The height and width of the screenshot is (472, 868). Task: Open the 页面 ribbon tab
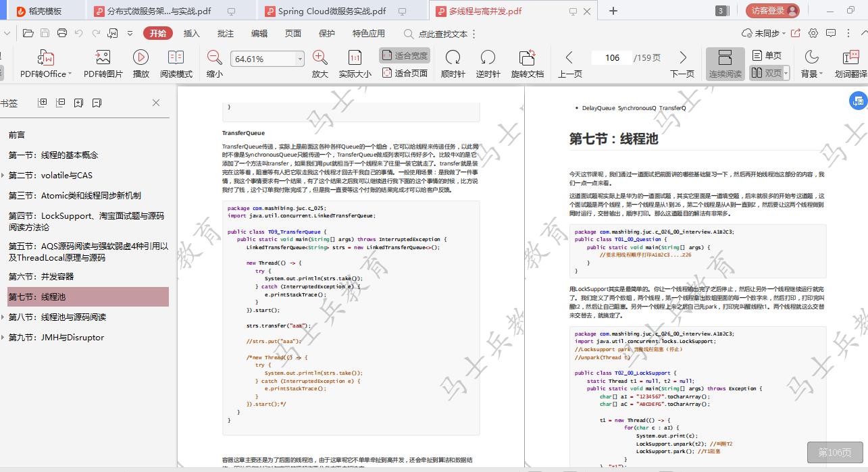point(293,33)
